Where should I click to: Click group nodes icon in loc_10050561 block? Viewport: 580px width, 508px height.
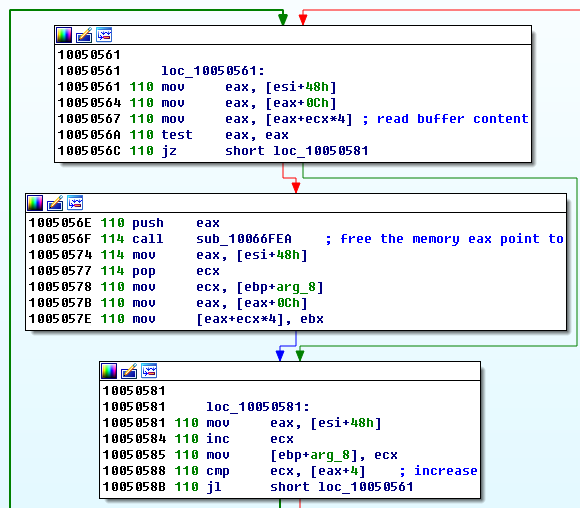[x=104, y=35]
